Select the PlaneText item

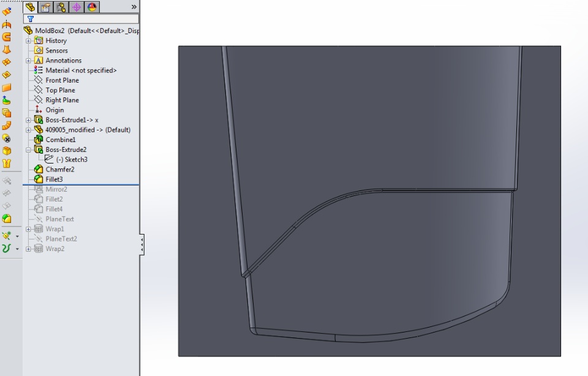(x=54, y=219)
